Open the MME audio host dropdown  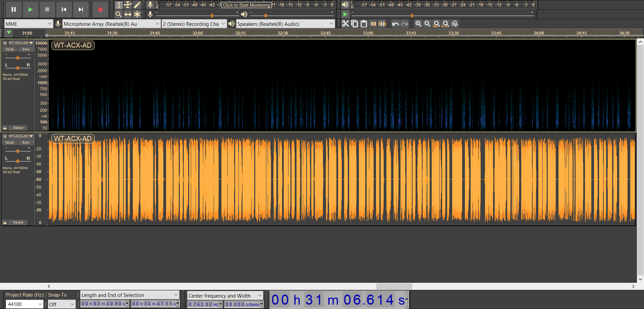29,24
